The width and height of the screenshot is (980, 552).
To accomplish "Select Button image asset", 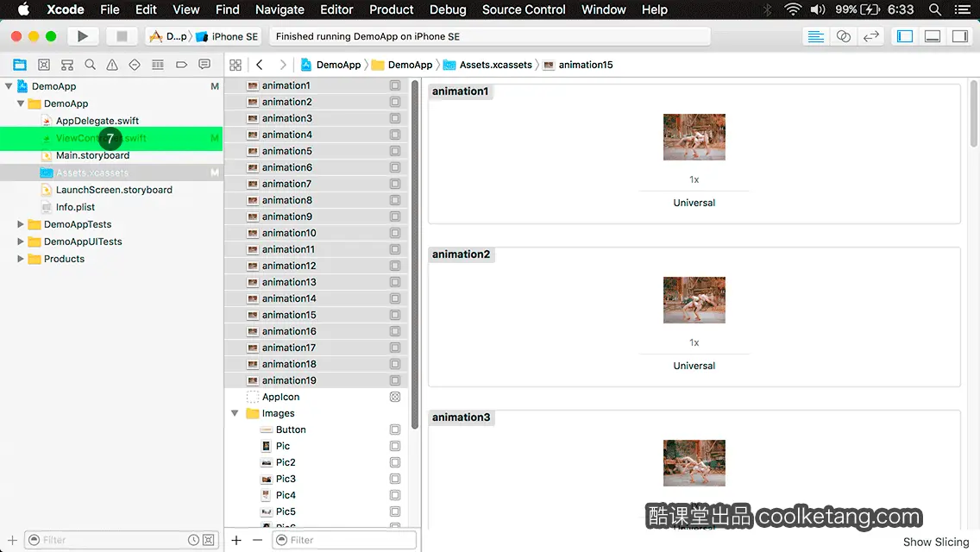I will pos(317,430).
